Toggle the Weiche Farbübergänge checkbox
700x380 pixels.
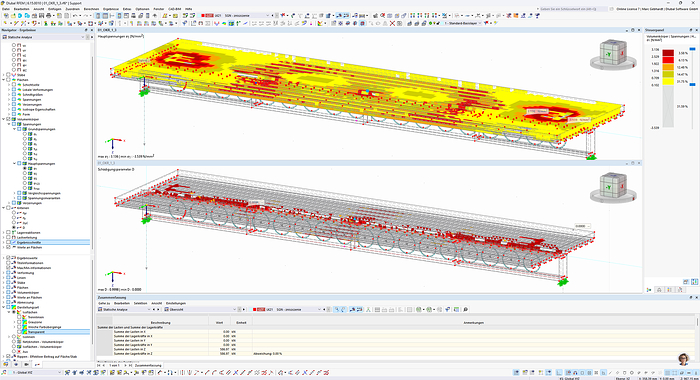click(19, 327)
